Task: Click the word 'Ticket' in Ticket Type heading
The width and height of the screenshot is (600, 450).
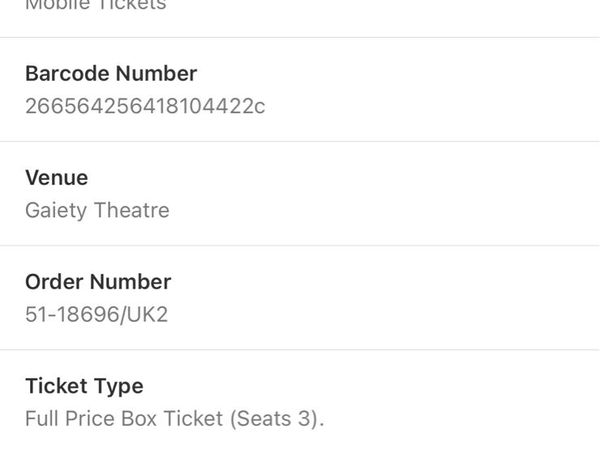Action: click(x=56, y=386)
